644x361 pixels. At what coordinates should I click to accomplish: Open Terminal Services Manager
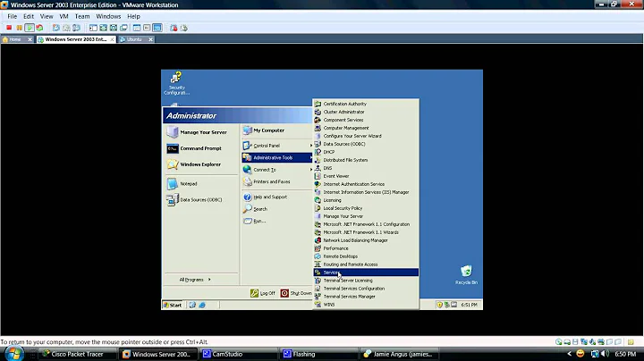366,297
